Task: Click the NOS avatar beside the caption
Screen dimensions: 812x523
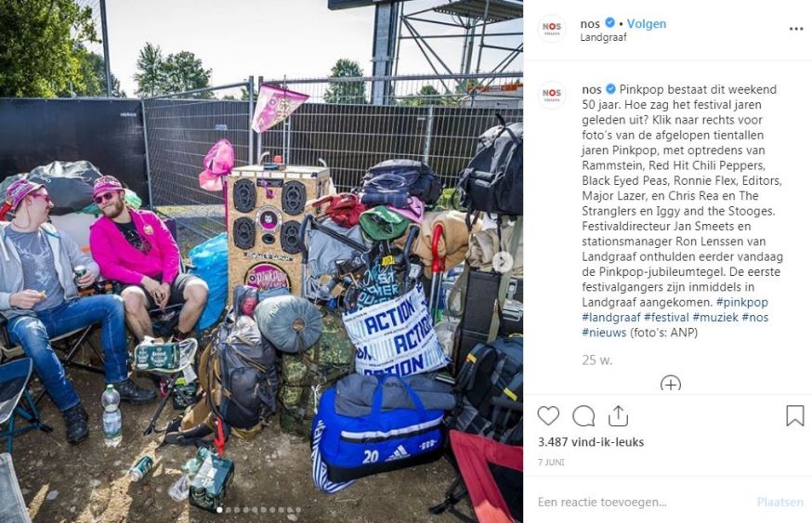Action: tap(552, 95)
